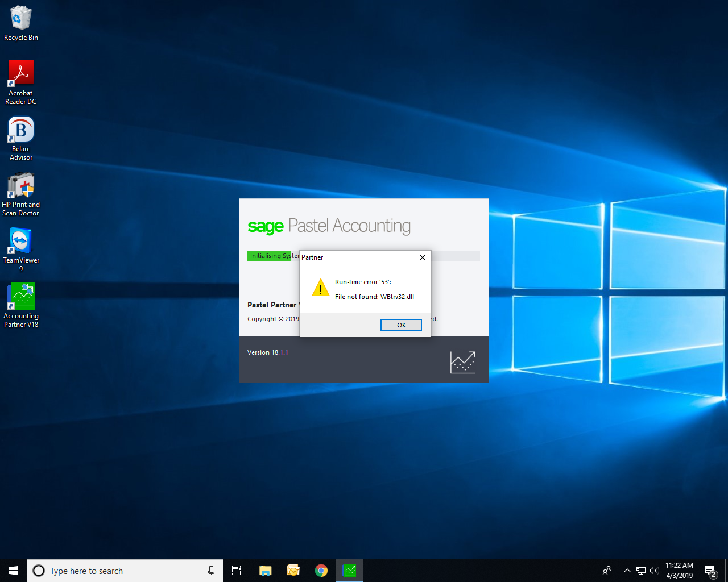Open the Windows Start menu
This screenshot has height=582, width=728.
click(14, 571)
